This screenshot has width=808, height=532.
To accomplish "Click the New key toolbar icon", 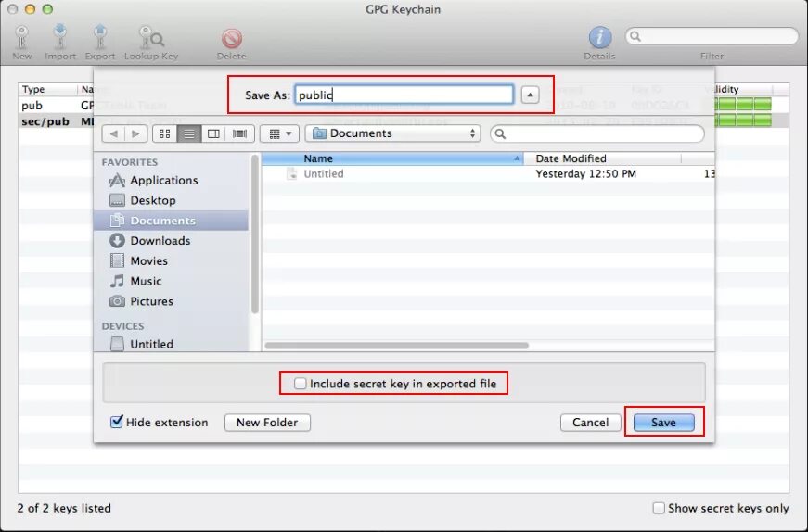I will tap(22, 39).
